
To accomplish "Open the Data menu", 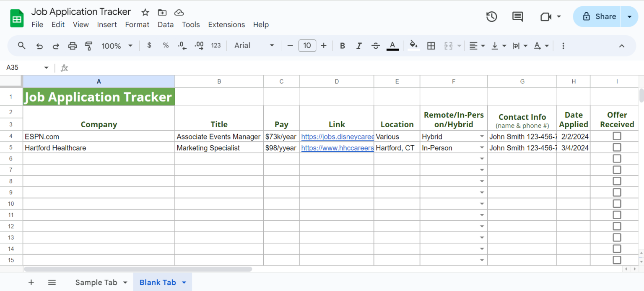I will pos(166,24).
